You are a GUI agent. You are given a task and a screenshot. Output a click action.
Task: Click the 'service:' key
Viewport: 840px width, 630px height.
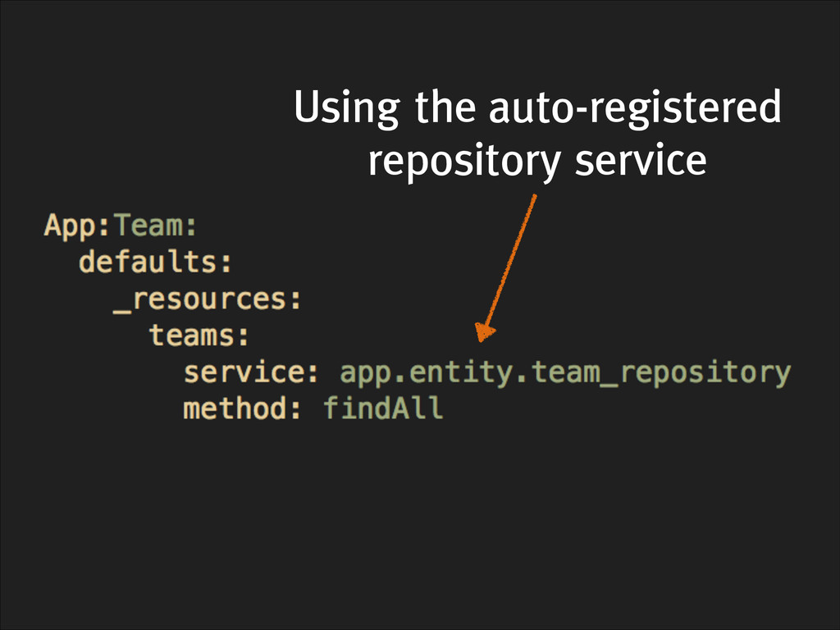pos(251,372)
